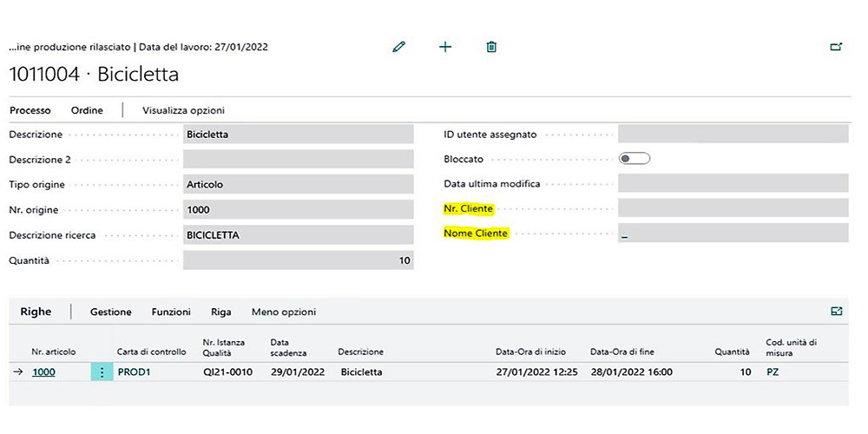Click the plus icon to create new
868x434 pixels.
[445, 47]
